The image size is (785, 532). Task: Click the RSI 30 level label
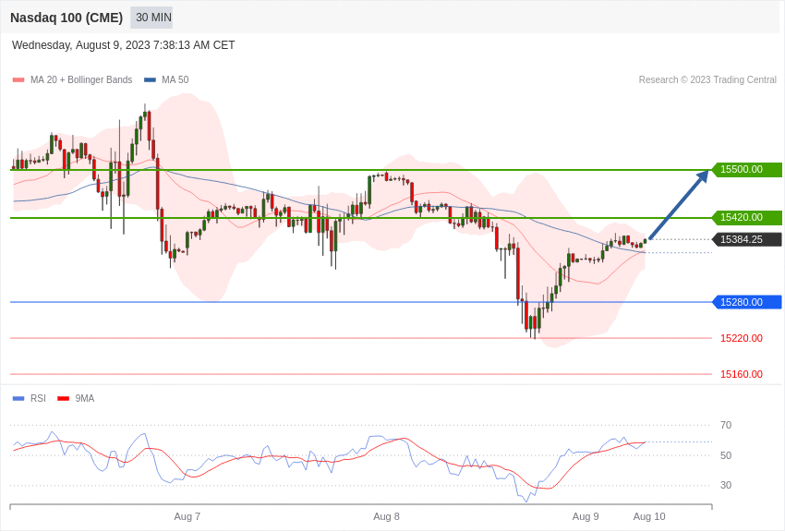point(726,485)
